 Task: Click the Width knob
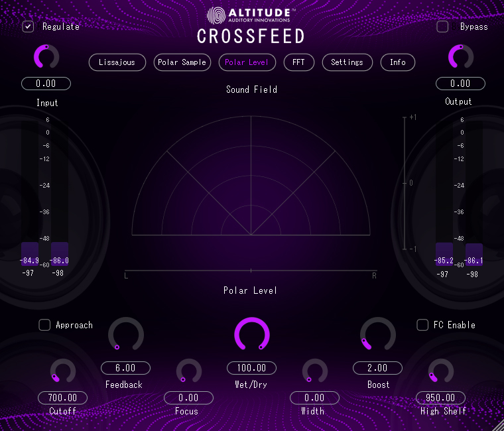[x=314, y=371]
